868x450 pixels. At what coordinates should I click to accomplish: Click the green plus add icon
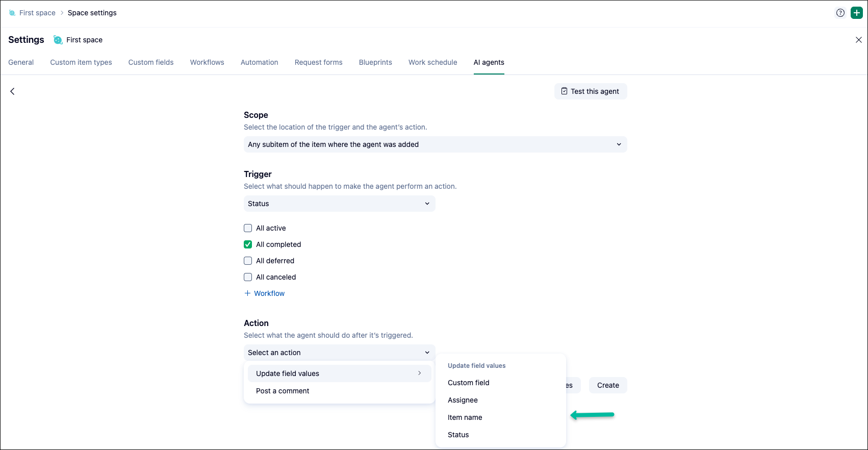857,13
